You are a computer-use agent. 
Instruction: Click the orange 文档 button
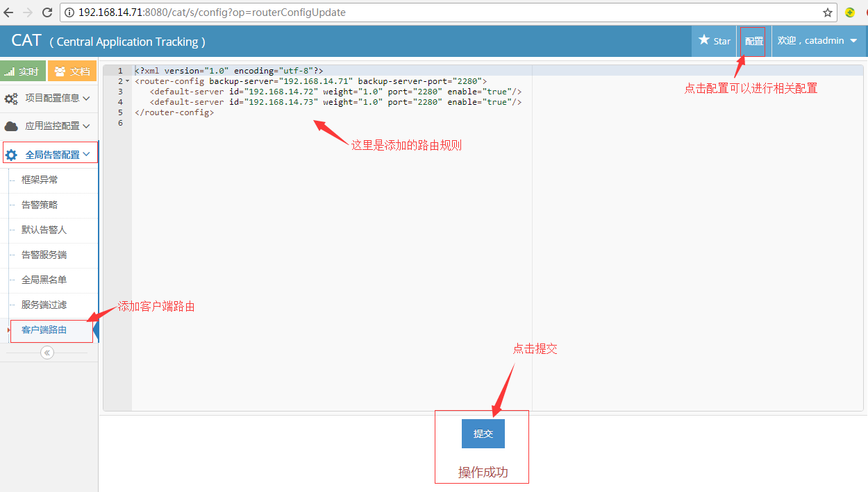click(72, 71)
